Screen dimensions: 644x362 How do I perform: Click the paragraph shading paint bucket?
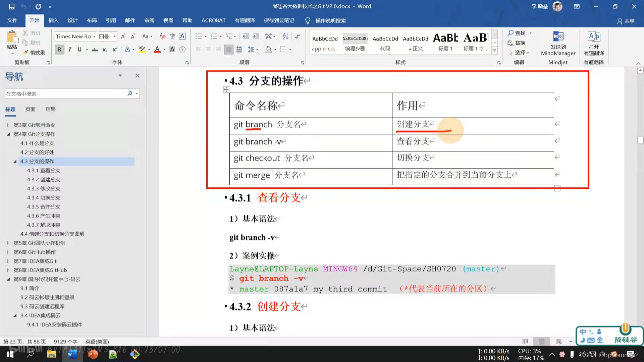click(x=268, y=50)
